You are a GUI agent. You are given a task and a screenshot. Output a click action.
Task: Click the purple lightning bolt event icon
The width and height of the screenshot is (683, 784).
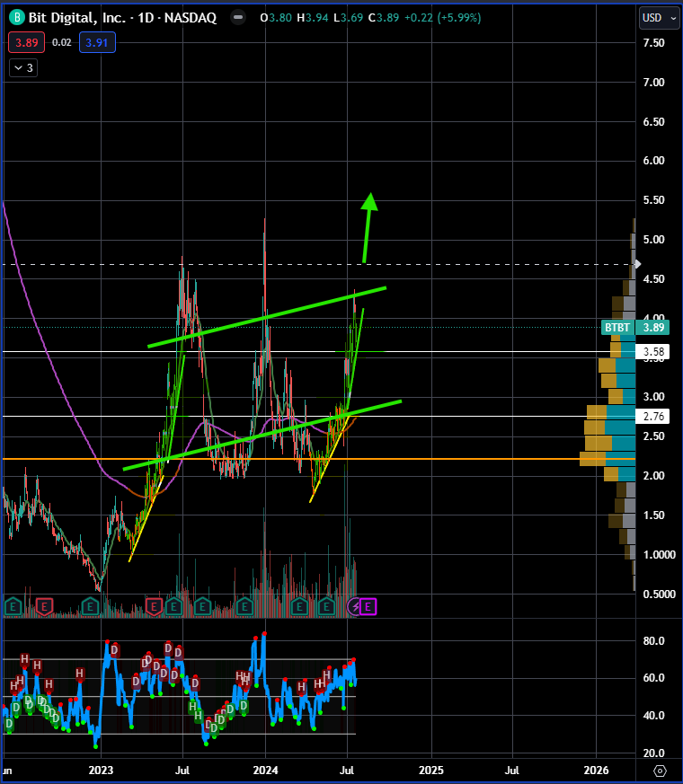[355, 607]
